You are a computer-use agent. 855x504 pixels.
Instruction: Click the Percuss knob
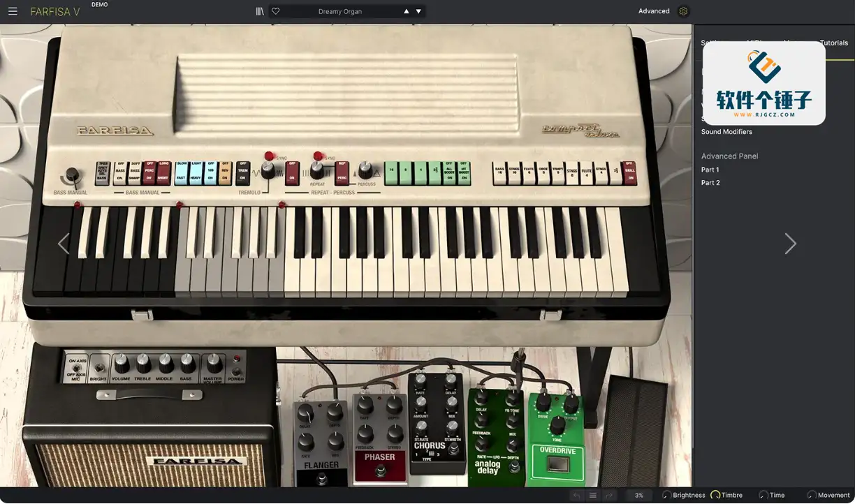coord(365,169)
